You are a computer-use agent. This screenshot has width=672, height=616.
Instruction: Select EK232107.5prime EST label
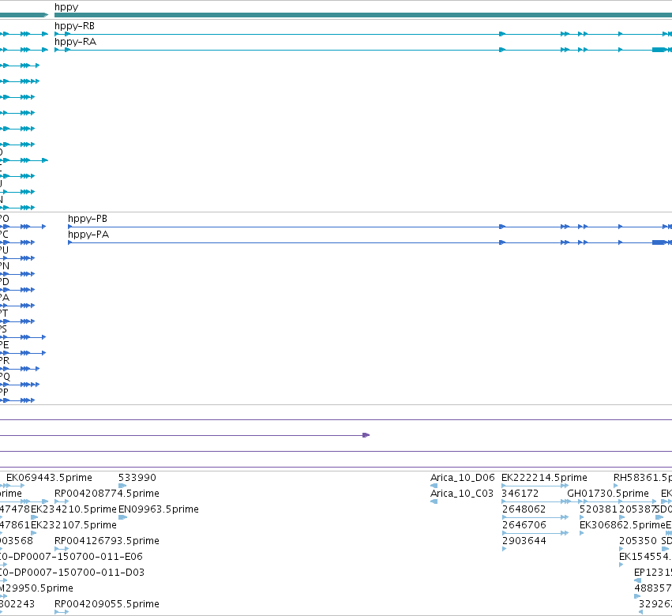73,525
